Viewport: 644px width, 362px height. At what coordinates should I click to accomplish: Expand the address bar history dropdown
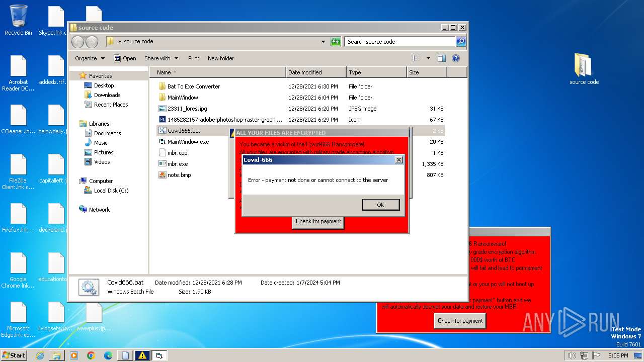point(323,42)
